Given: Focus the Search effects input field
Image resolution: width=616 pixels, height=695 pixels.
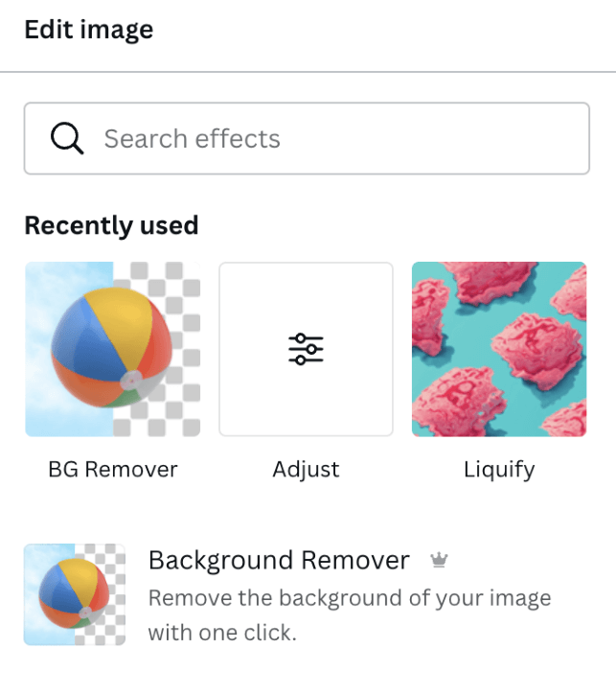Looking at the screenshot, I should (307, 138).
